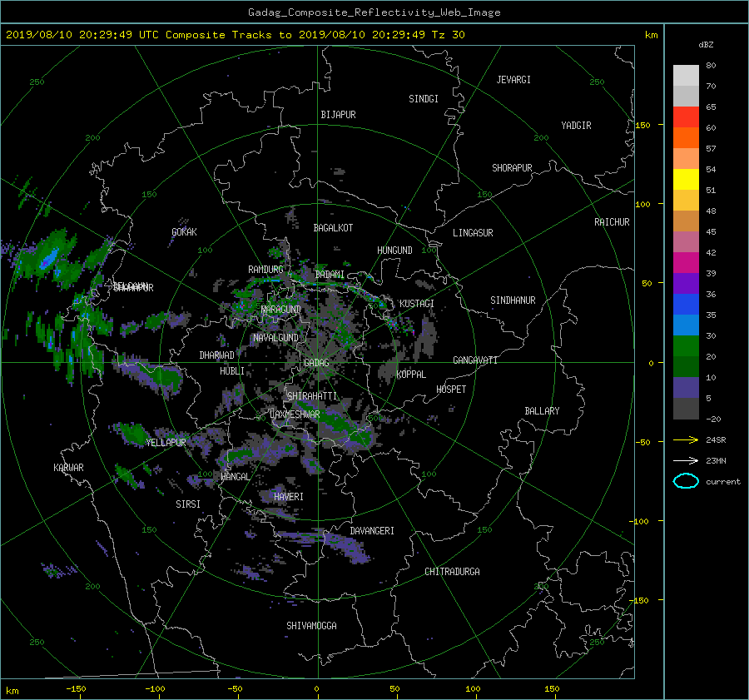This screenshot has height=700, width=749.
Task: Click the KARWAR city label
Action: [x=68, y=469]
